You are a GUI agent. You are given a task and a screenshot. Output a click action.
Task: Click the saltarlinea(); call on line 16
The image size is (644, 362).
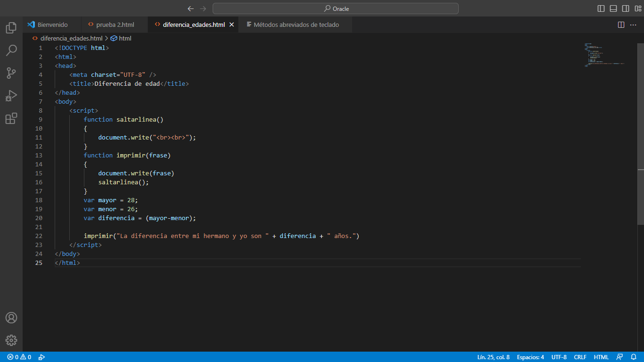[x=124, y=182]
